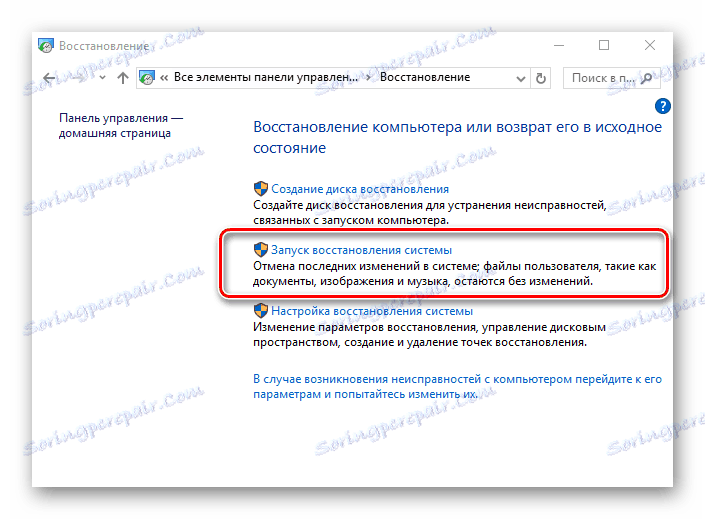Close the Восстановление window
Image resolution: width=705 pixels, height=519 pixels.
click(x=649, y=45)
